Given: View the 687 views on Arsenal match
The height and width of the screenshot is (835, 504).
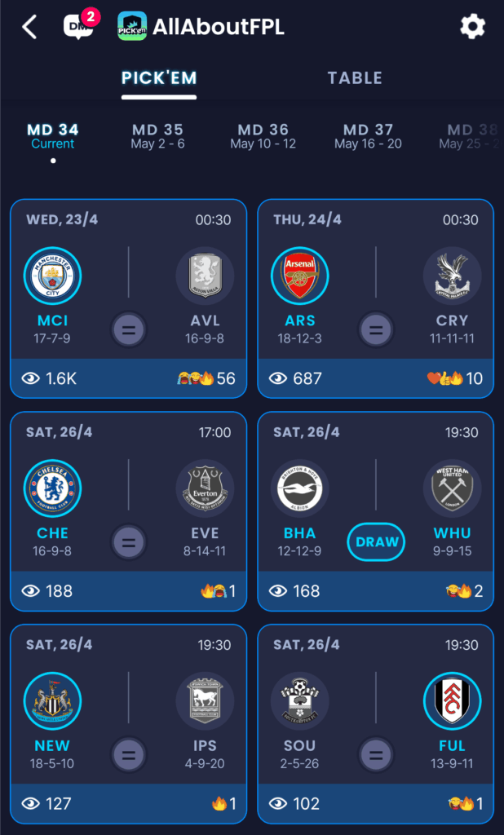Looking at the screenshot, I should tap(296, 378).
